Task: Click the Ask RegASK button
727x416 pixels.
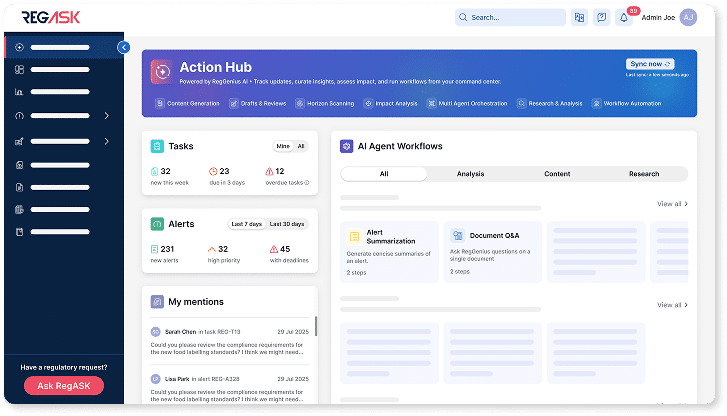Action: (x=64, y=386)
